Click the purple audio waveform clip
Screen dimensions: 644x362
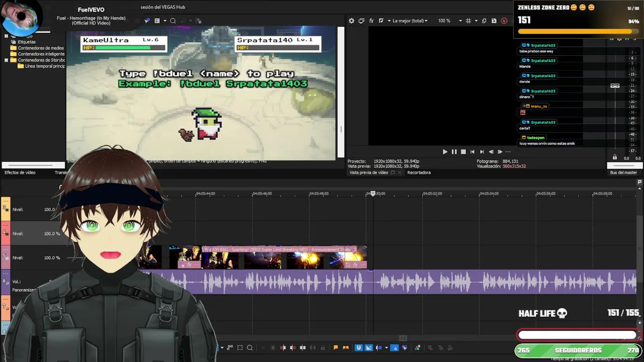pyautogui.click(x=387, y=282)
